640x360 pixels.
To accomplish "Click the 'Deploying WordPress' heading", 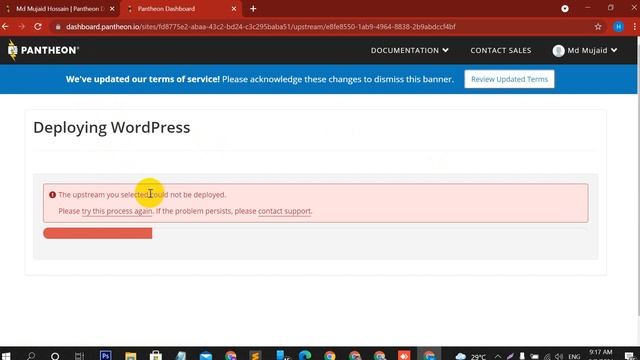I will [x=111, y=127].
